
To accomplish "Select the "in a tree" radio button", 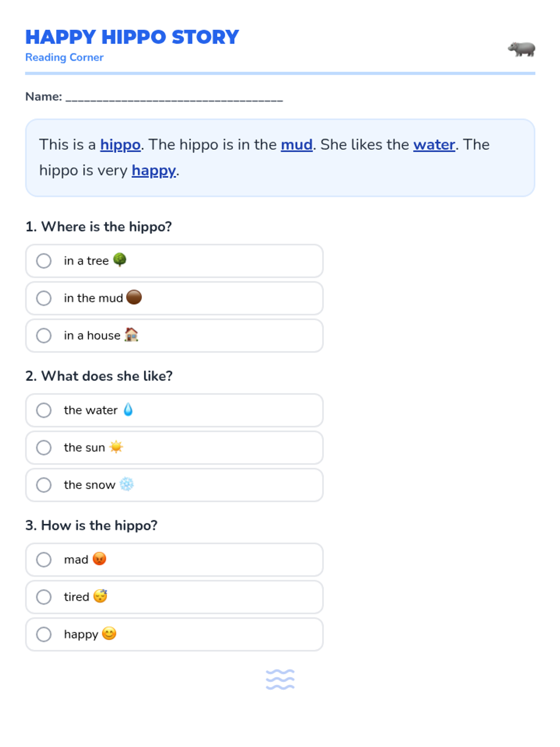I will pyautogui.click(x=44, y=261).
